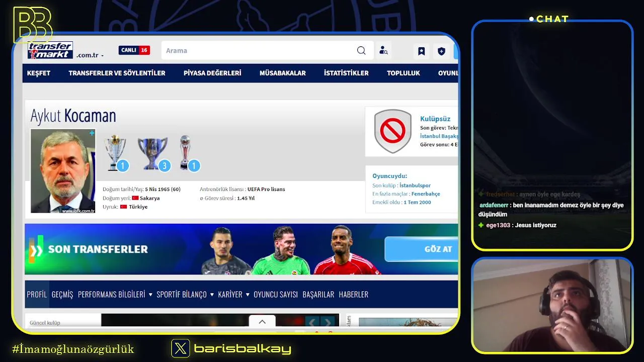The image size is (644, 362).
Task: Click the league trophy with 1 badge
Action: pos(116,153)
